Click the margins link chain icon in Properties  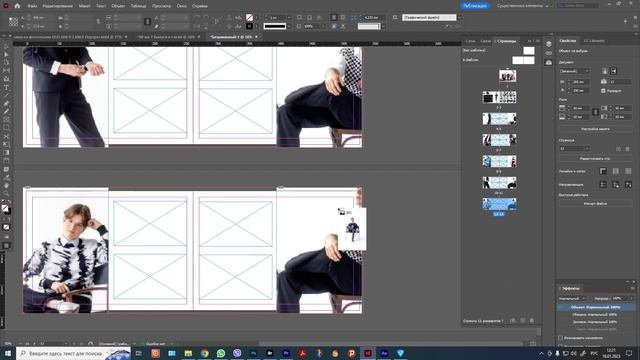pos(595,112)
